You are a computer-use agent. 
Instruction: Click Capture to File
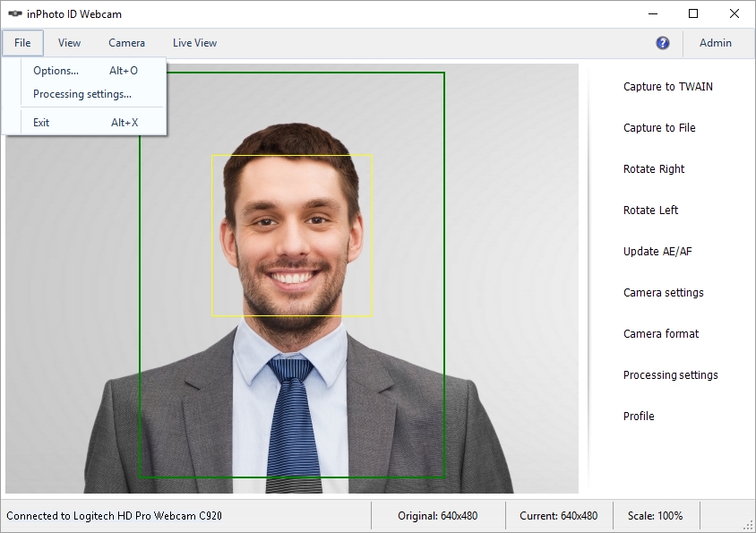[659, 128]
